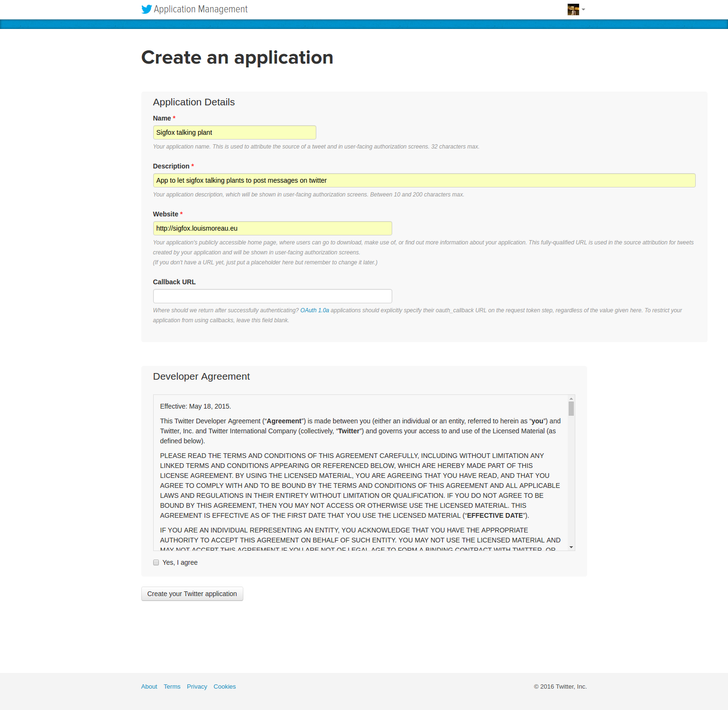Open the Privacy footer link

coord(197,687)
